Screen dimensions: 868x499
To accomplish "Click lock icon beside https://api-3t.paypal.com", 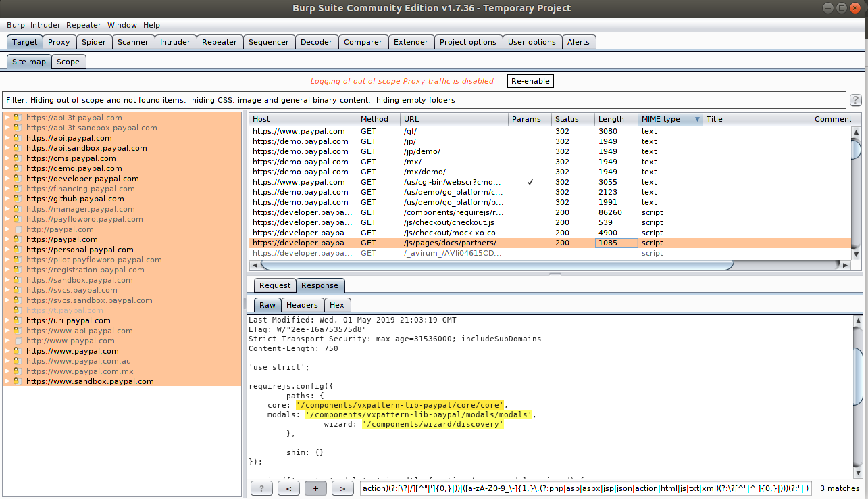I will point(18,118).
